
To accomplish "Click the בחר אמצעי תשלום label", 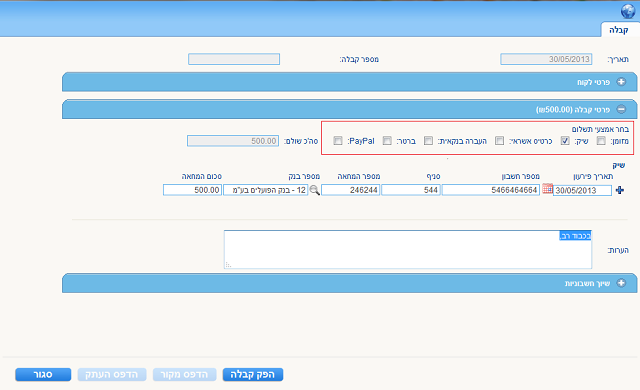I will [600, 129].
